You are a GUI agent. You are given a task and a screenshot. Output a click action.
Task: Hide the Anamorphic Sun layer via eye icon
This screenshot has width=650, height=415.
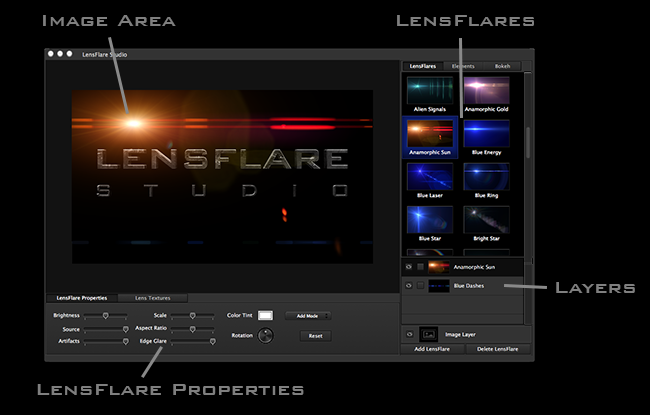(409, 267)
